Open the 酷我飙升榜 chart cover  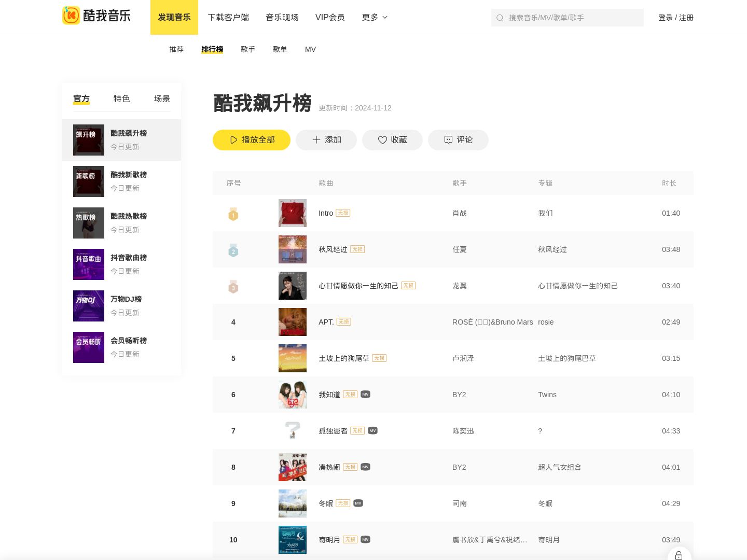pos(89,140)
